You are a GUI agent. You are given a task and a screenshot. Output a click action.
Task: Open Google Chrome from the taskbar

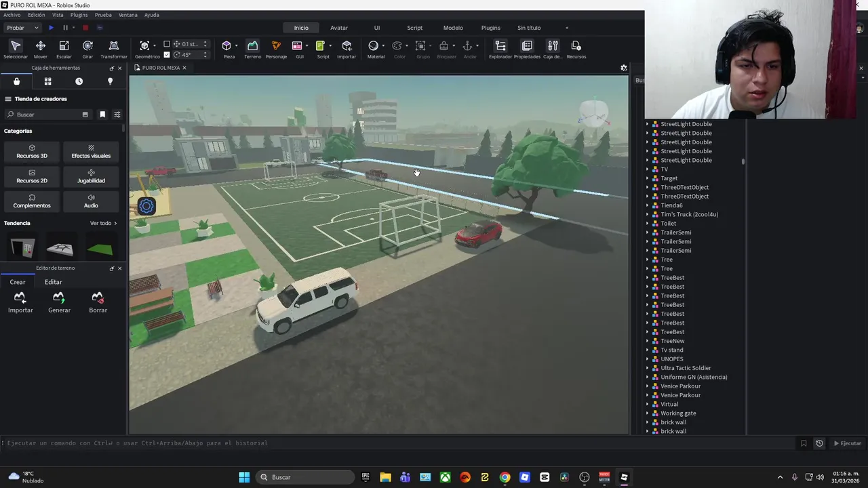click(x=505, y=477)
